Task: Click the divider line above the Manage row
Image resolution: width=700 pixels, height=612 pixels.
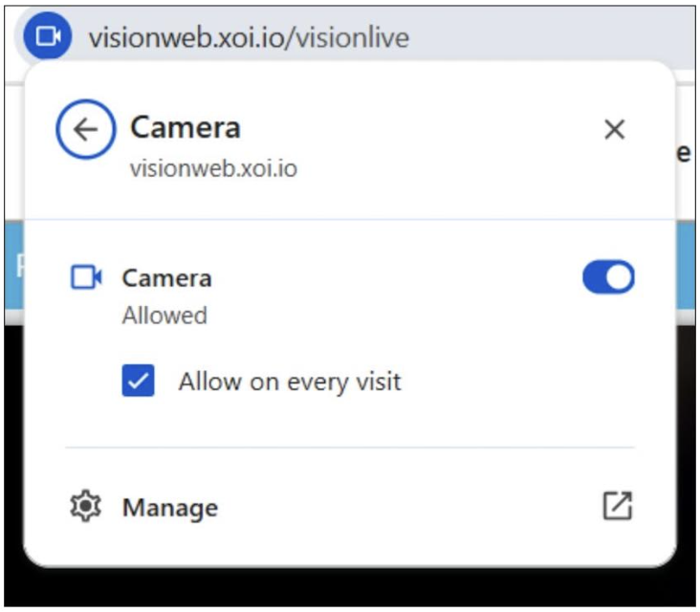Action: tap(349, 448)
